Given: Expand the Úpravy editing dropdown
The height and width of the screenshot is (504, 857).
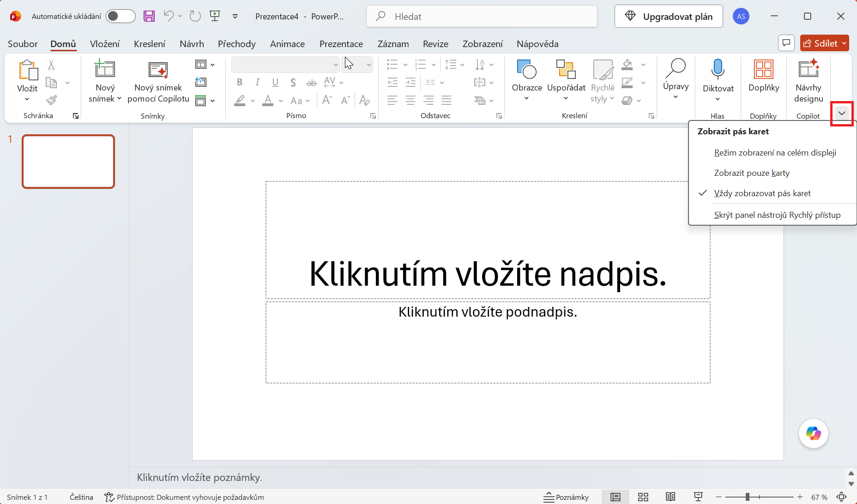Looking at the screenshot, I should point(676,97).
